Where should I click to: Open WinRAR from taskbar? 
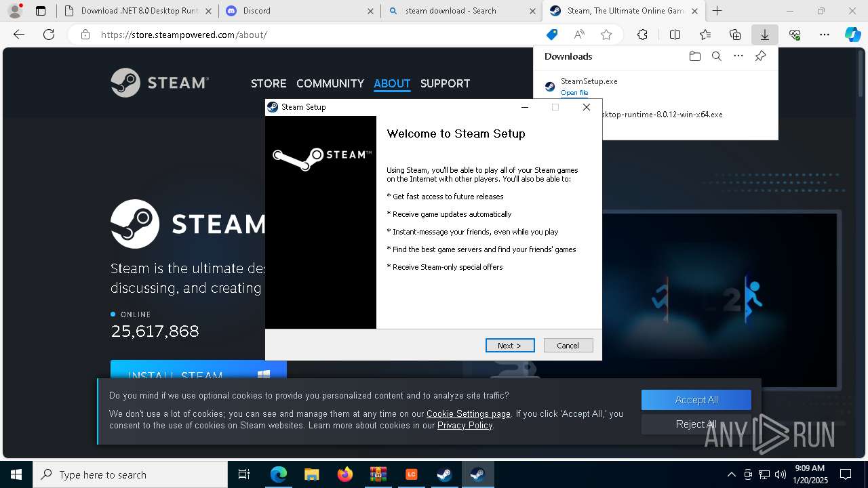click(378, 474)
